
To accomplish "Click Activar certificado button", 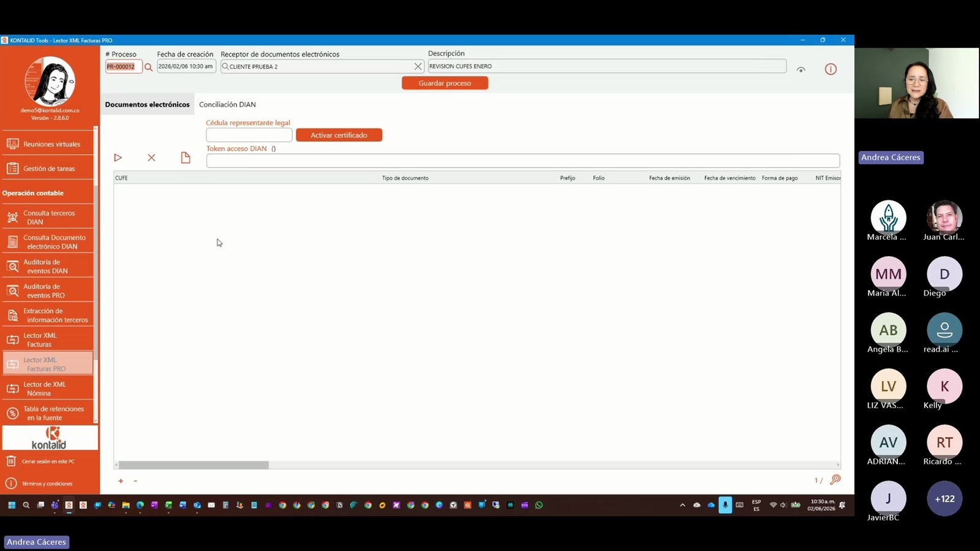I will coord(339,135).
